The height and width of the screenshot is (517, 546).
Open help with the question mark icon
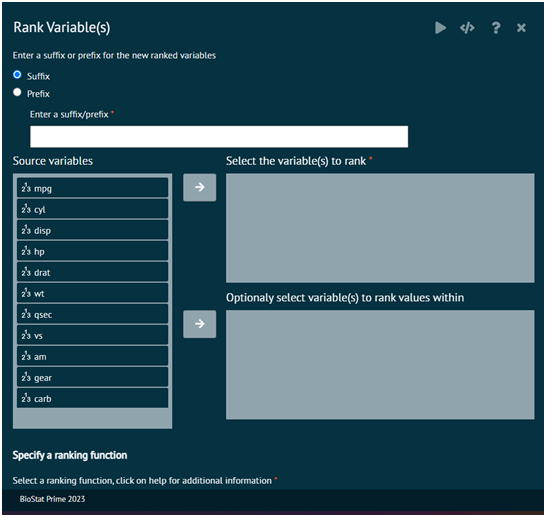pyautogui.click(x=496, y=28)
